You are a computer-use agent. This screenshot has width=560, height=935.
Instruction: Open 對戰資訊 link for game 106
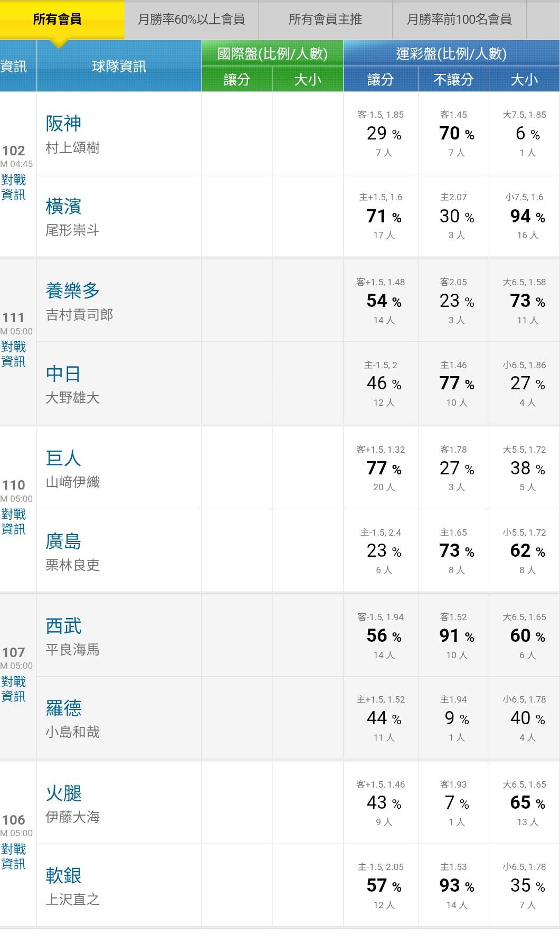coord(13,856)
